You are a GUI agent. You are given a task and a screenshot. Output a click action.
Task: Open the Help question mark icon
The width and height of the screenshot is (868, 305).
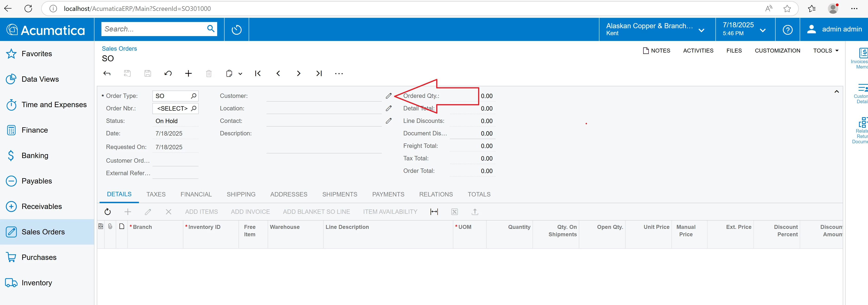coord(787,30)
